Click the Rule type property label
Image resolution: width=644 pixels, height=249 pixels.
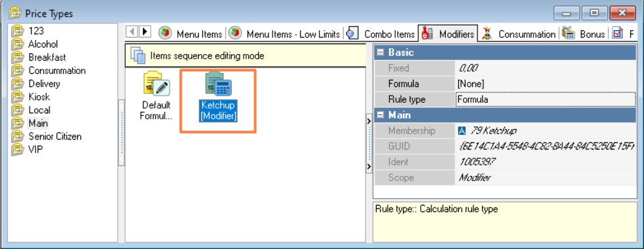(x=406, y=99)
